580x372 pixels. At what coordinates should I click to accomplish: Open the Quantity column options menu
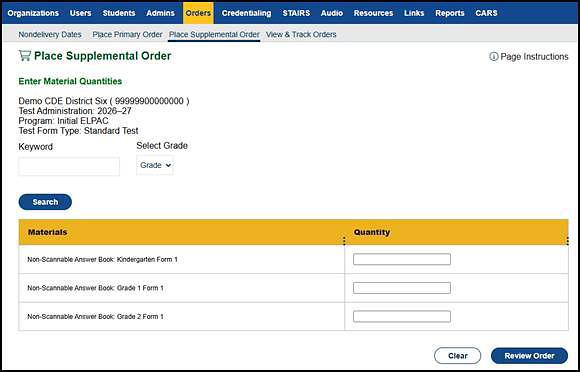click(567, 241)
